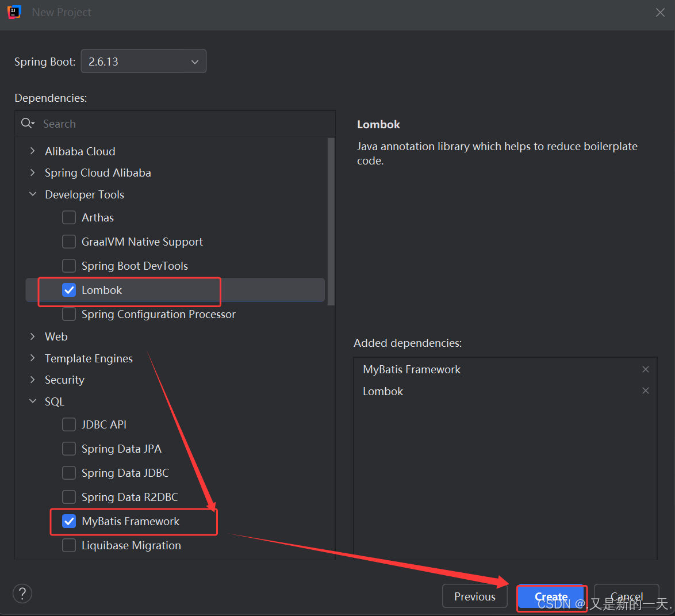This screenshot has width=675, height=616.
Task: Close the New Project dialog
Action: [660, 13]
